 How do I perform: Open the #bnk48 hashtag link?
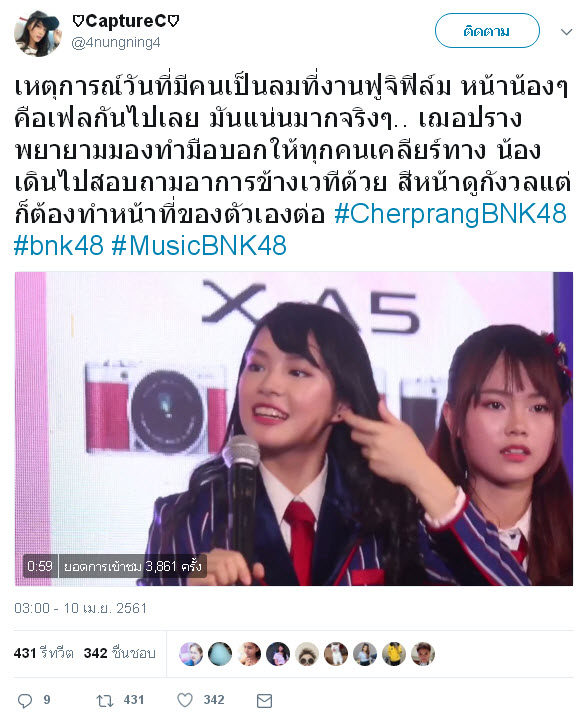pos(58,245)
